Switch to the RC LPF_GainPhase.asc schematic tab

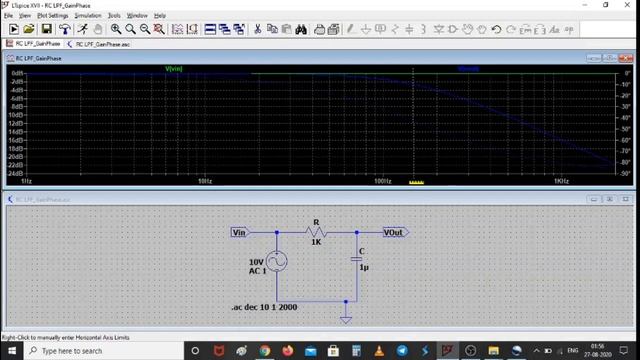98,44
